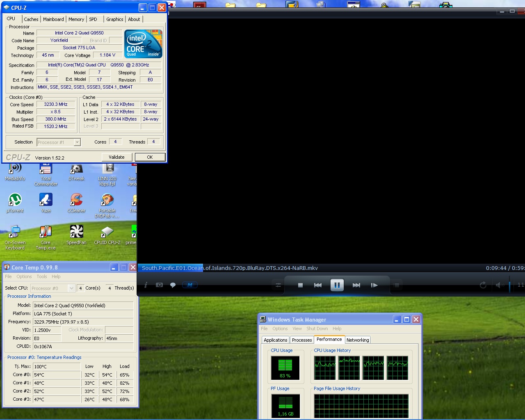Switch to Applications tab in Task Manager

(276, 340)
